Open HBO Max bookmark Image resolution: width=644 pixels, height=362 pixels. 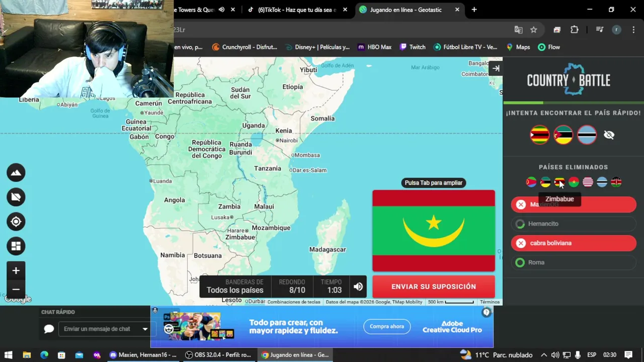click(374, 47)
